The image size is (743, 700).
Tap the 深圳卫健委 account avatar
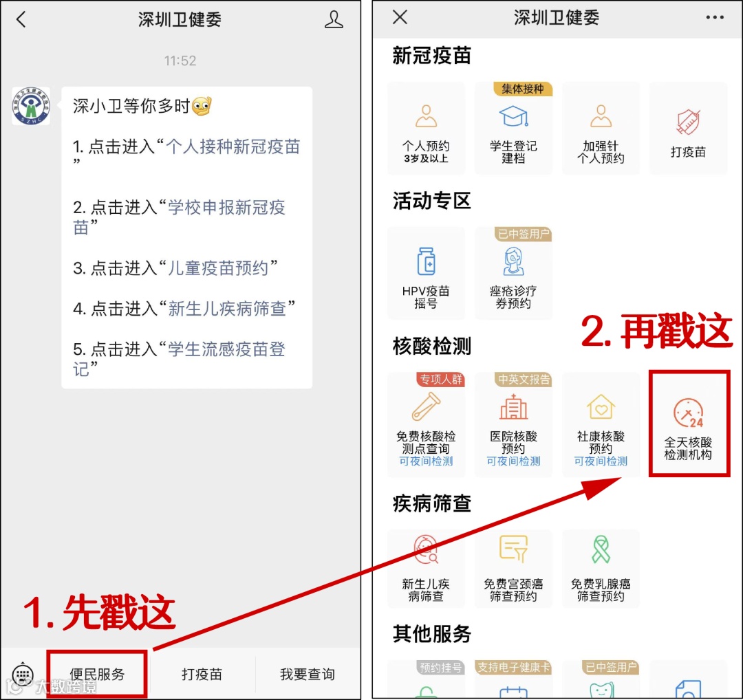coord(31,106)
